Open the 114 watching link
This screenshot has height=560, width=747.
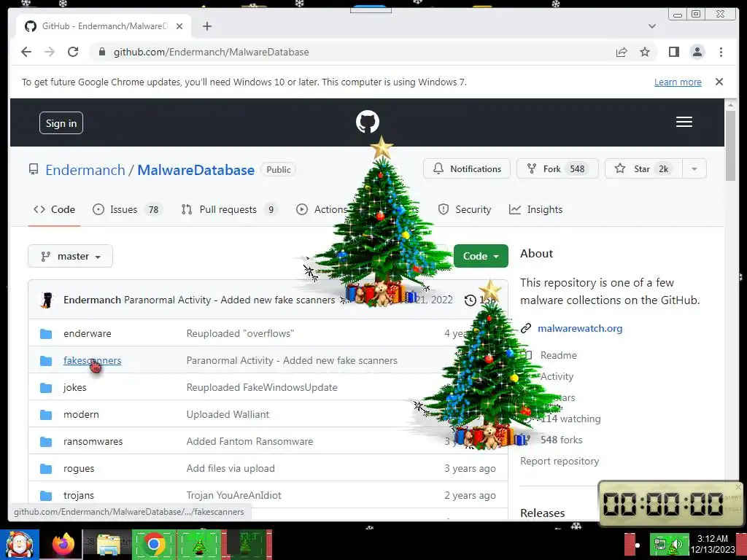click(570, 419)
